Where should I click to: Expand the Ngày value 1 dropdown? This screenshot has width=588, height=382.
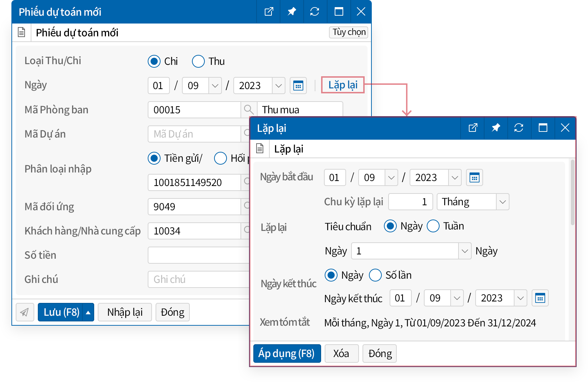click(x=465, y=251)
